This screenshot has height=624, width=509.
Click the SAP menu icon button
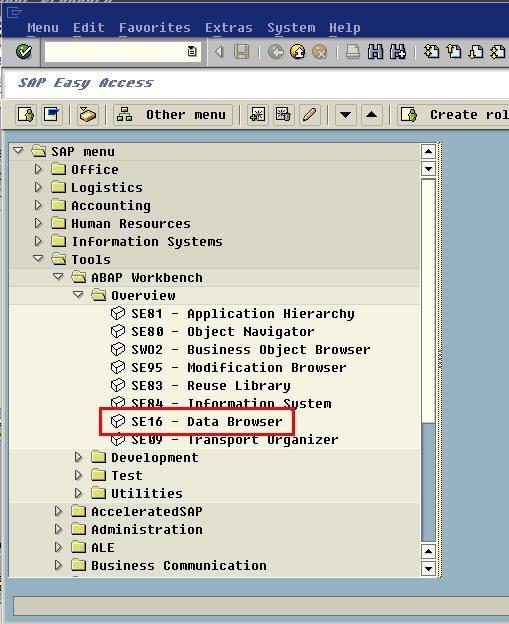coord(52,115)
